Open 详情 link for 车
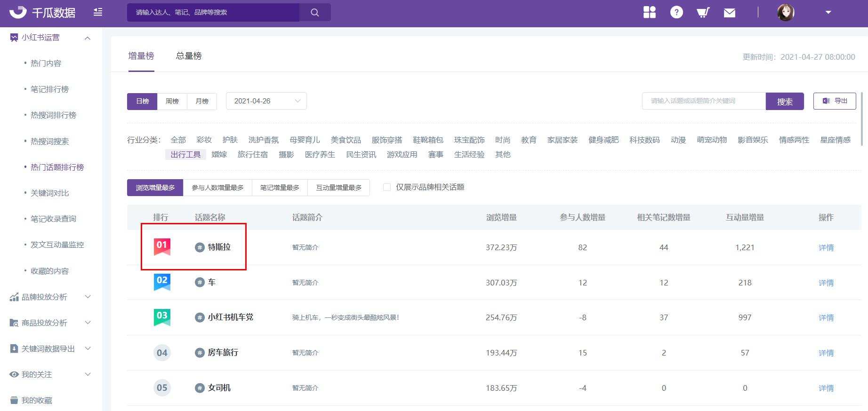The width and height of the screenshot is (868, 411). [826, 283]
